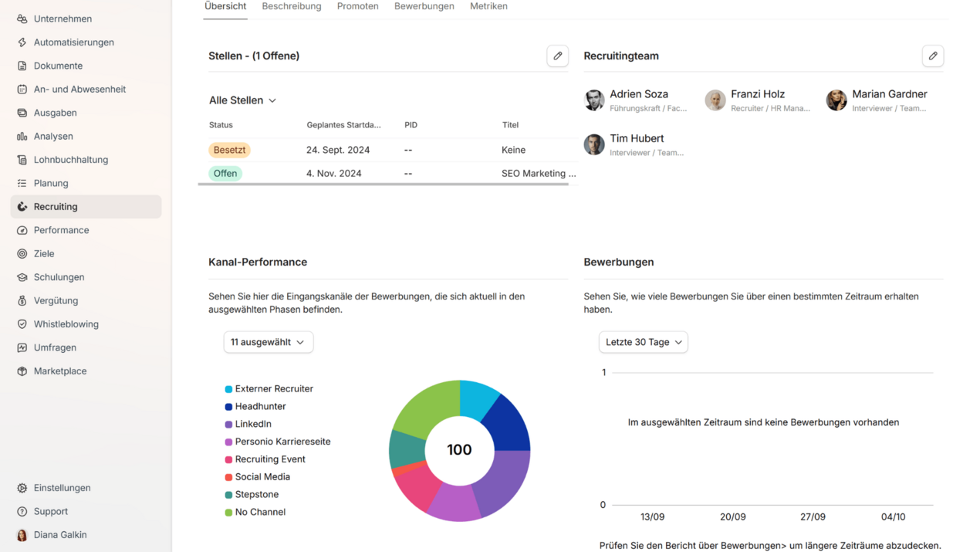Open the Bewerbungen tab
Viewport: 980px width, 552px height.
(x=424, y=6)
